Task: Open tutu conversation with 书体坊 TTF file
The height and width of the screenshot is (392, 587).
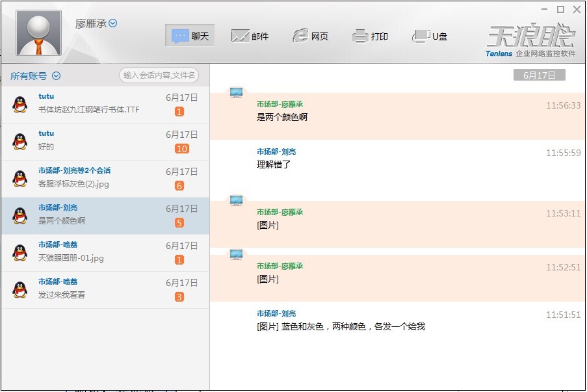Action: [x=105, y=105]
